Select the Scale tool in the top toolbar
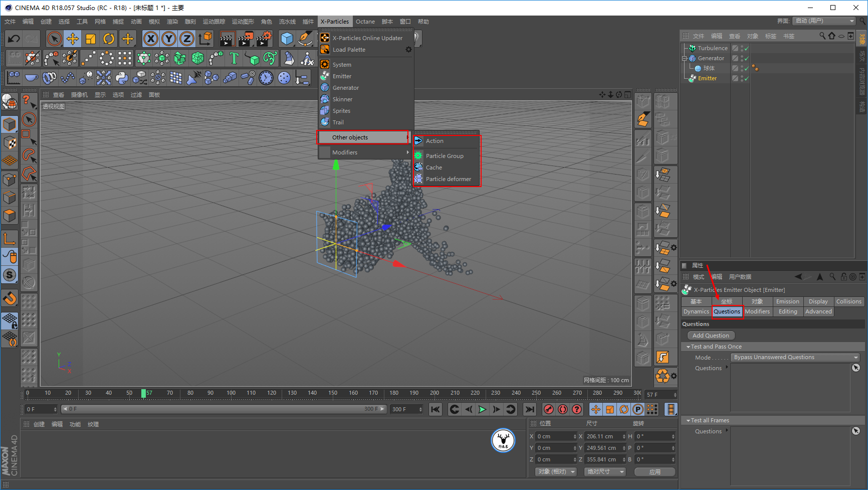 91,39
